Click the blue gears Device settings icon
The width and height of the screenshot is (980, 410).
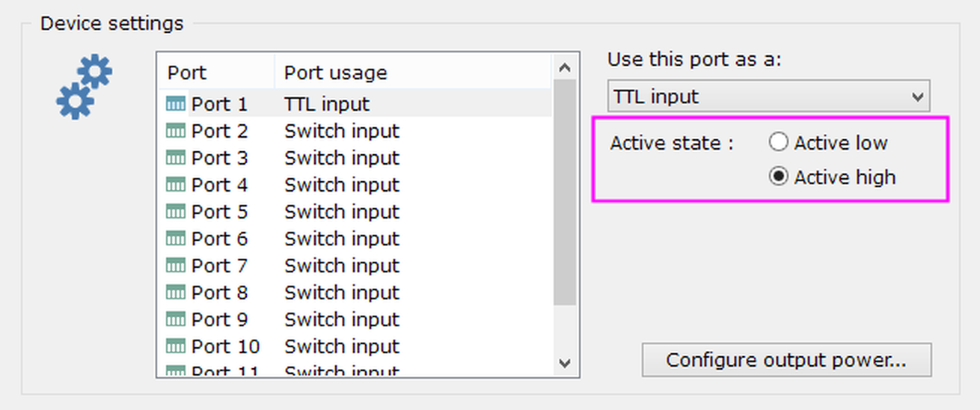click(84, 87)
